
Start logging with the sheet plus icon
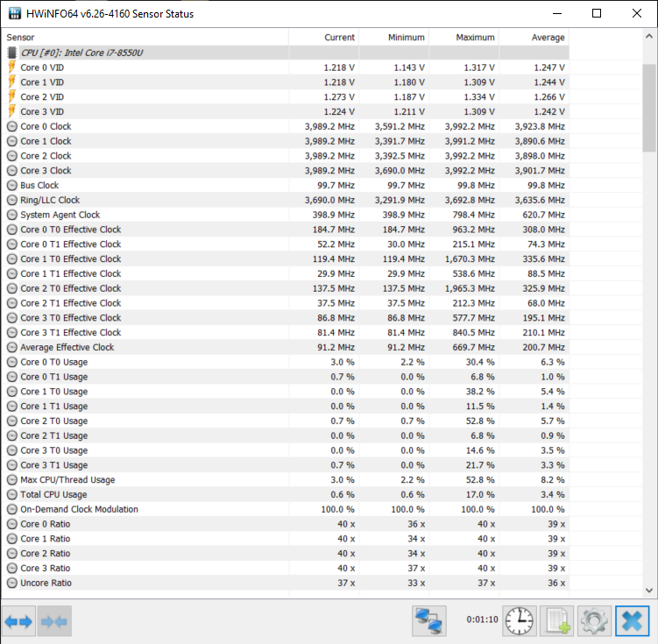(557, 621)
